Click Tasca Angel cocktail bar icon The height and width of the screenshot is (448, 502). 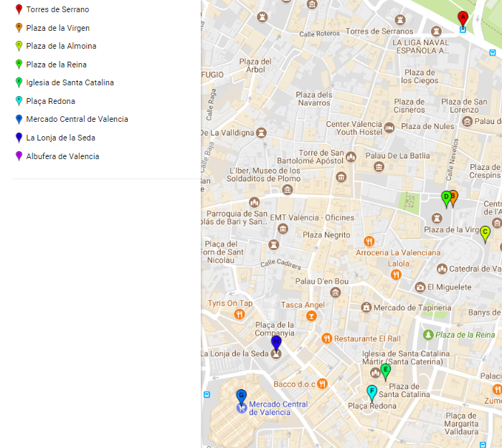tap(311, 316)
